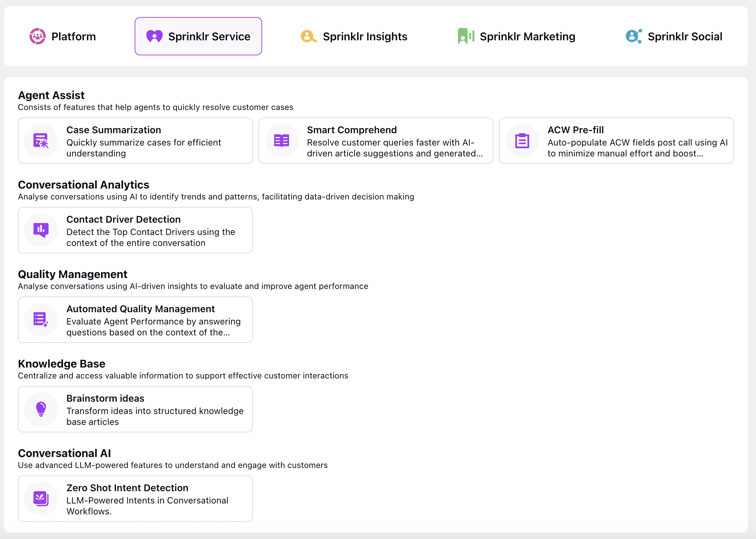Open the Smart Comprehend feature title

coord(352,130)
